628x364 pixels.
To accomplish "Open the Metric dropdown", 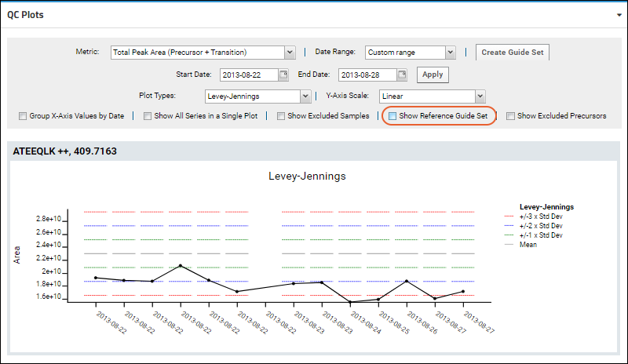I will click(290, 53).
